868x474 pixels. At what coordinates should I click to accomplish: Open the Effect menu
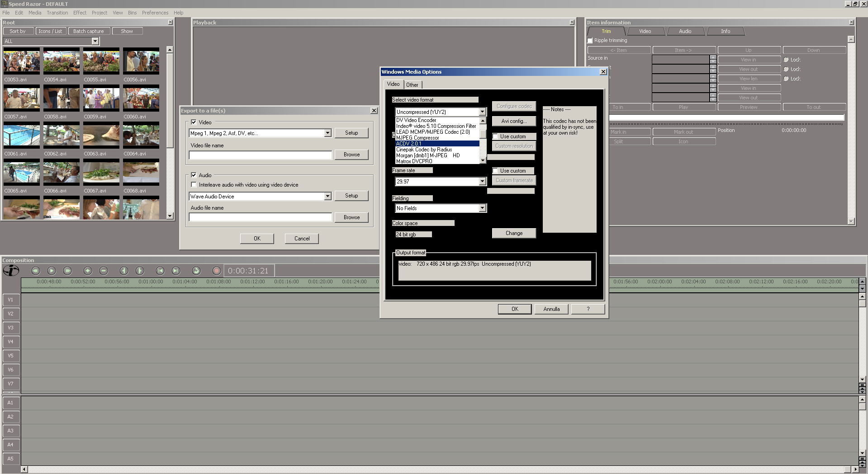80,13
